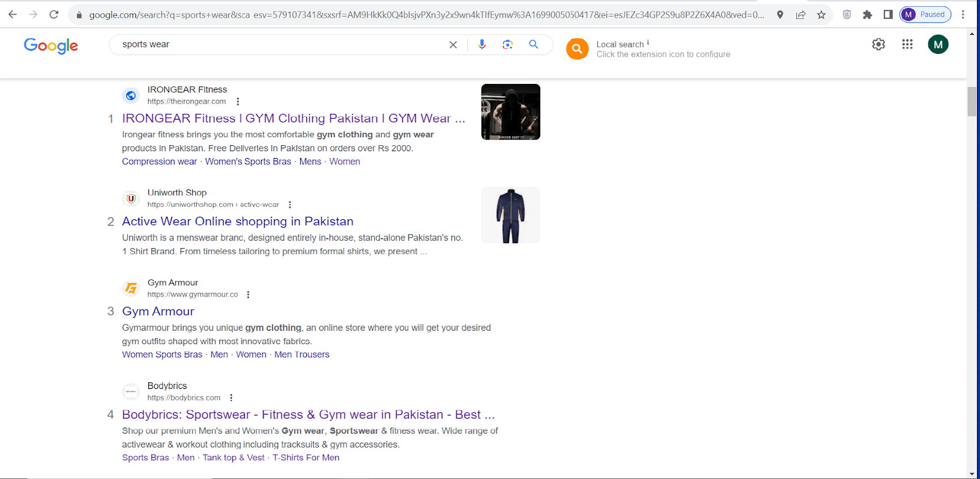
Task: Click the browser forward arrow
Action: 34,15
